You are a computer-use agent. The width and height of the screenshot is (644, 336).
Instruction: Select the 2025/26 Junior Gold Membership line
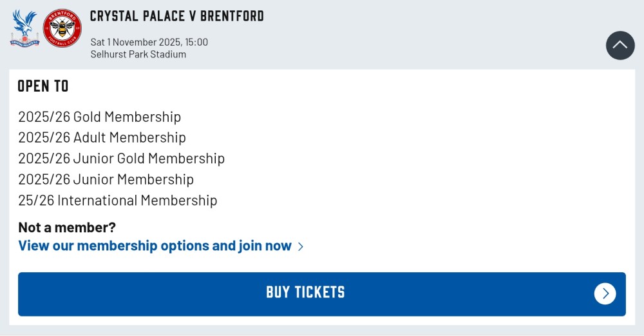point(121,158)
